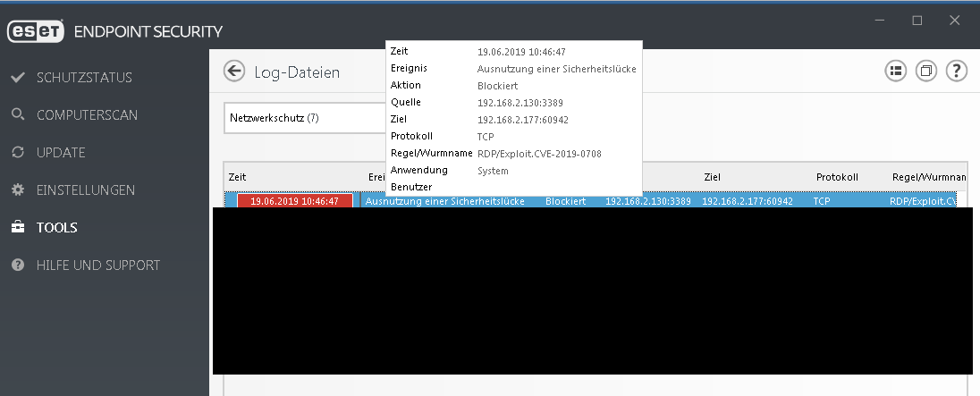Image resolution: width=980 pixels, height=396 pixels.
Task: Click tooltip Anwendung value System
Action: [493, 171]
